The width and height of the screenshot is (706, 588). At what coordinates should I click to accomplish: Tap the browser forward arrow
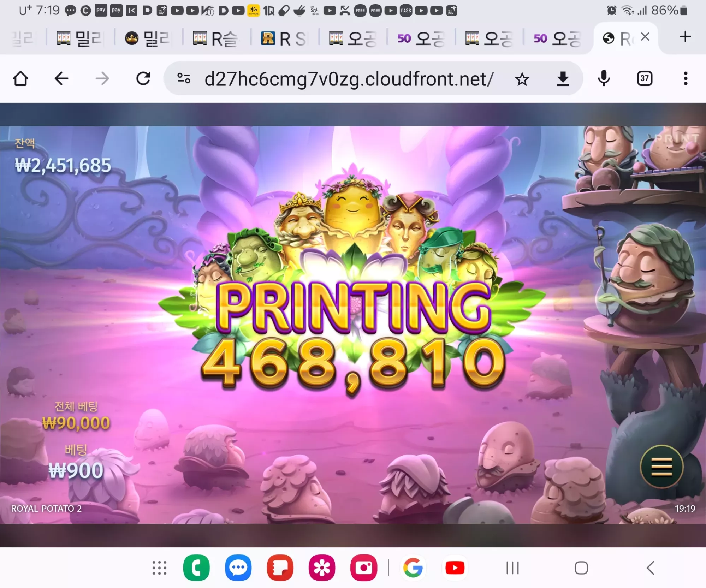click(x=102, y=78)
